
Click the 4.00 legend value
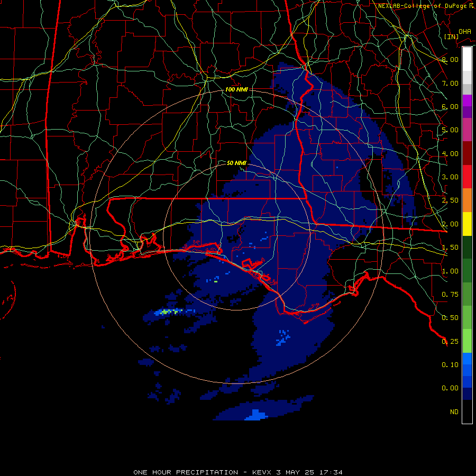(450, 153)
